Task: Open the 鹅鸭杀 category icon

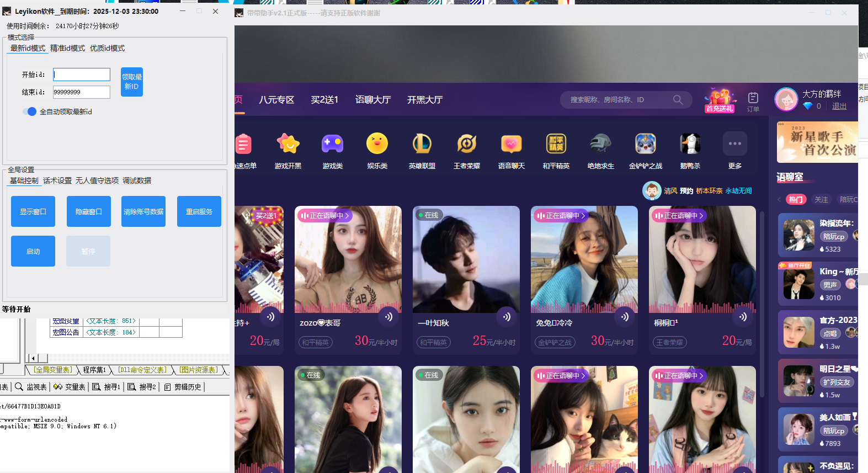Action: tap(690, 145)
